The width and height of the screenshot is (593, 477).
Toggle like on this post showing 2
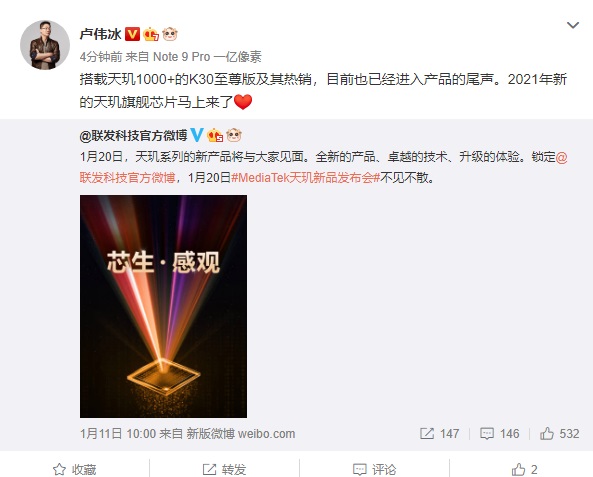click(524, 469)
